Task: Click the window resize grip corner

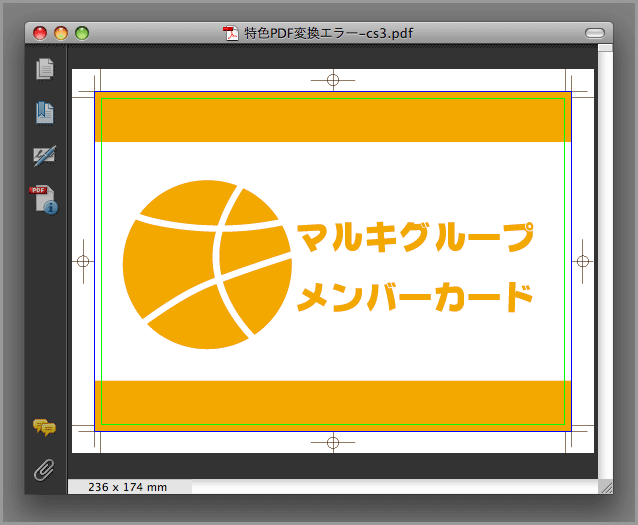Action: point(605,487)
